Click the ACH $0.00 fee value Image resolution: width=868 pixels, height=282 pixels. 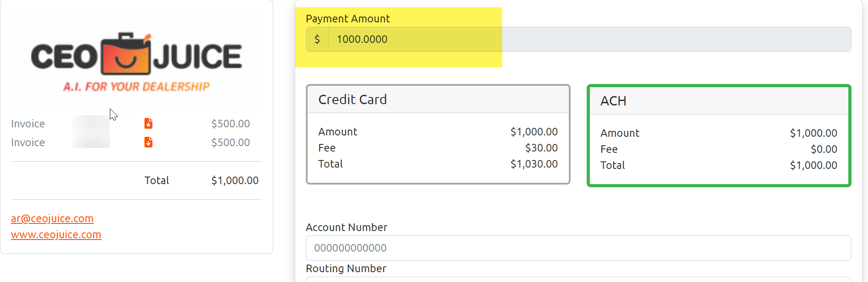click(x=824, y=149)
